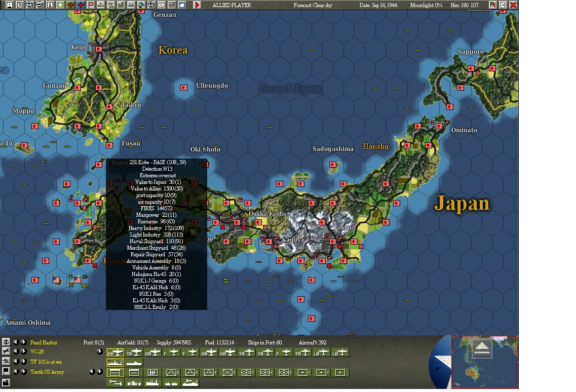This screenshot has height=392, width=576.
Task: Click the save game disk icon
Action: 10,5
